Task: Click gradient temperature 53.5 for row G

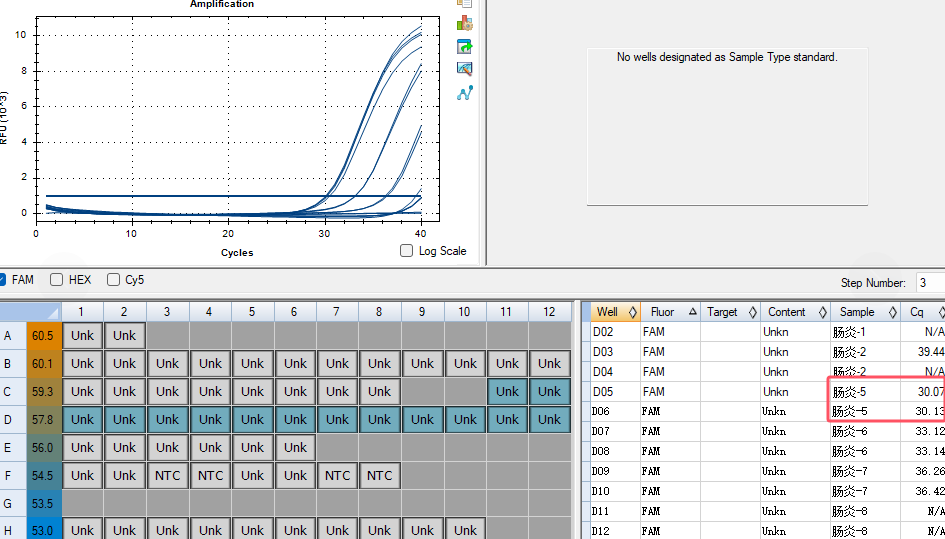Action: pos(43,503)
